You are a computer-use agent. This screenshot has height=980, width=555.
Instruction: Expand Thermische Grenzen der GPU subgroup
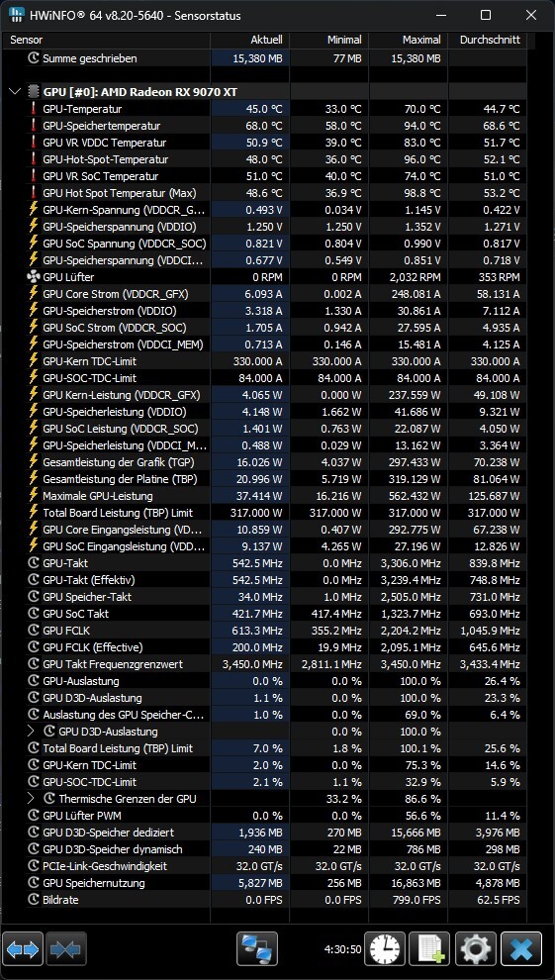pyautogui.click(x=32, y=799)
